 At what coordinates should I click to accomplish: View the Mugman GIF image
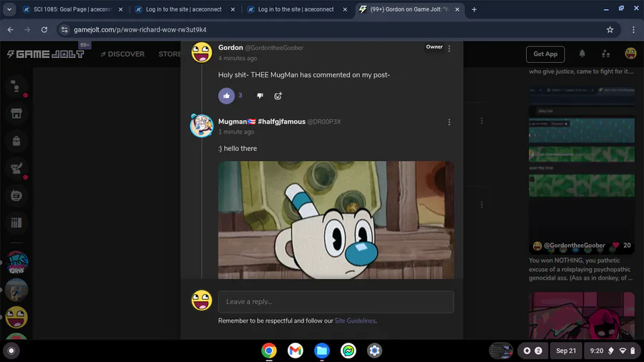[336, 220]
